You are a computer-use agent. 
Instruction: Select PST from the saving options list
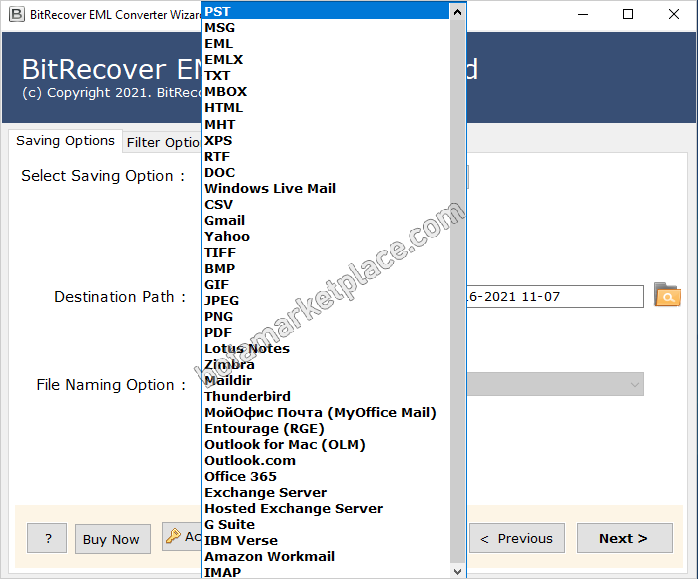[218, 11]
